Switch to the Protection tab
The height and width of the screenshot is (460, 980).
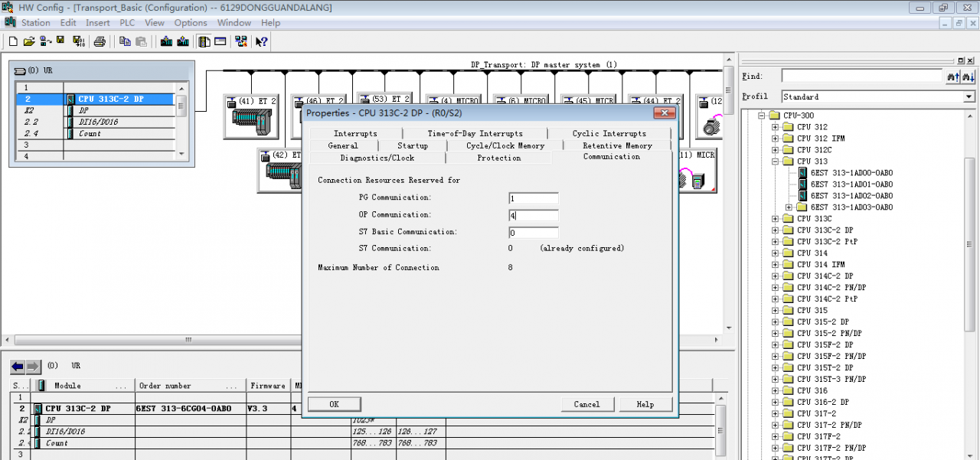498,158
